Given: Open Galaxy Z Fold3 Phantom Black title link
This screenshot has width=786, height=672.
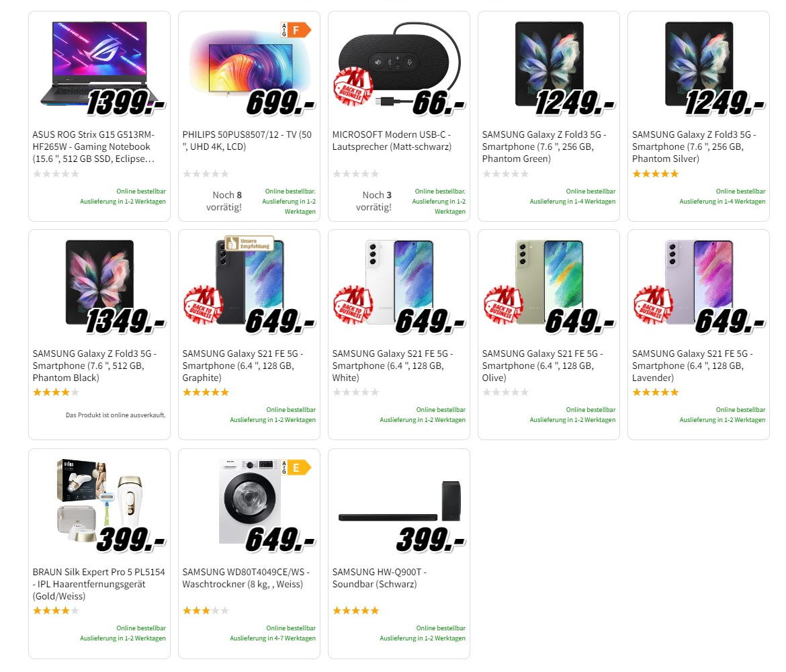Looking at the screenshot, I should pyautogui.click(x=93, y=366).
